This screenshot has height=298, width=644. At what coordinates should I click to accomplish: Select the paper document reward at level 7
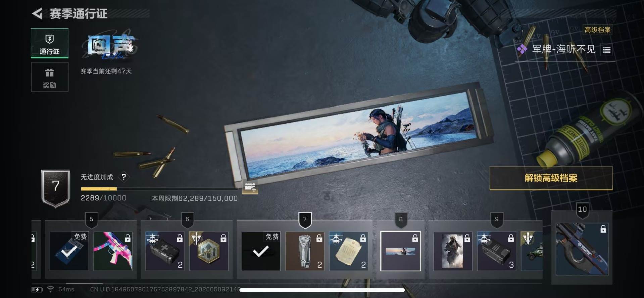coord(349,251)
